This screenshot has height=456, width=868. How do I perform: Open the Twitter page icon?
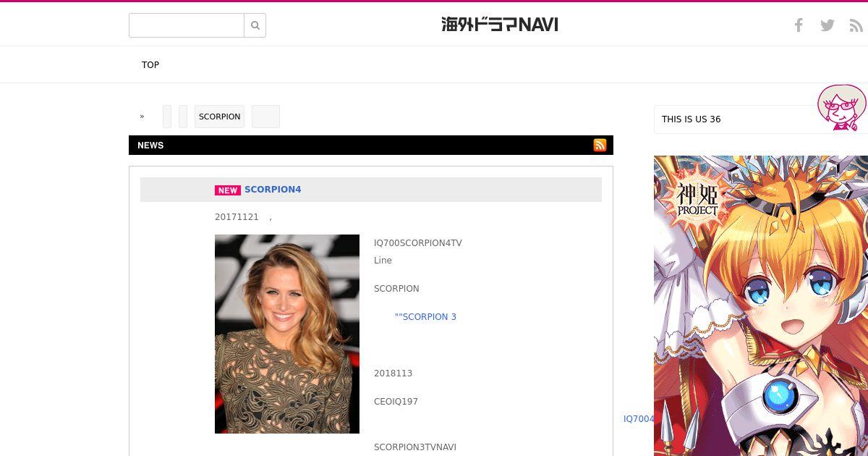(827, 25)
